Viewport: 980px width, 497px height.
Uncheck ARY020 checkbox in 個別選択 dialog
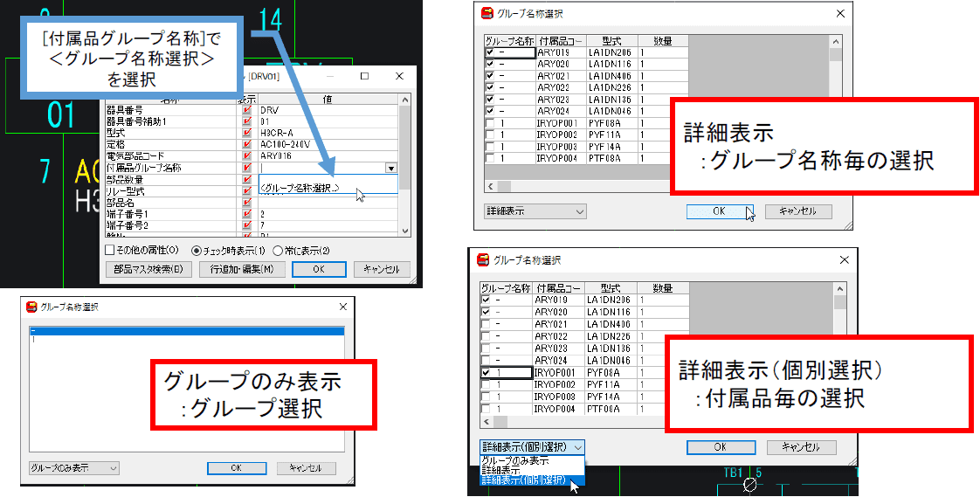486,312
